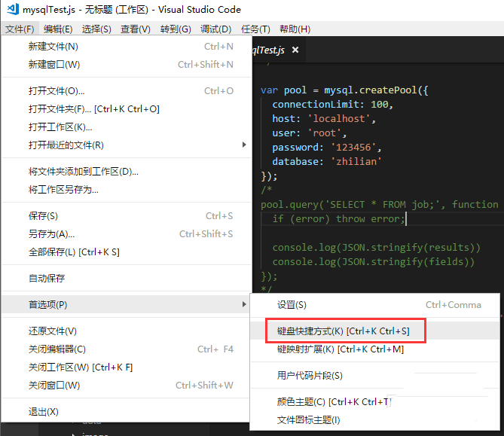Viewport: 504px width, 436px height.
Task: Select 打开文件(O)... menu entry
Action: [x=127, y=91]
